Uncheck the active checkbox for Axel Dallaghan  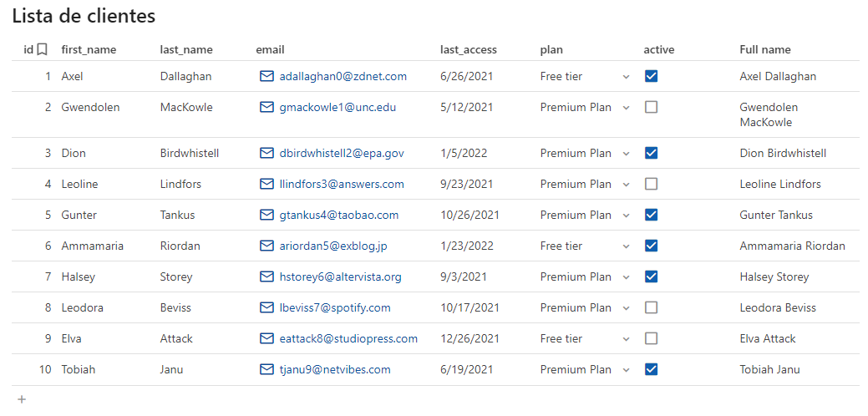[x=652, y=76]
